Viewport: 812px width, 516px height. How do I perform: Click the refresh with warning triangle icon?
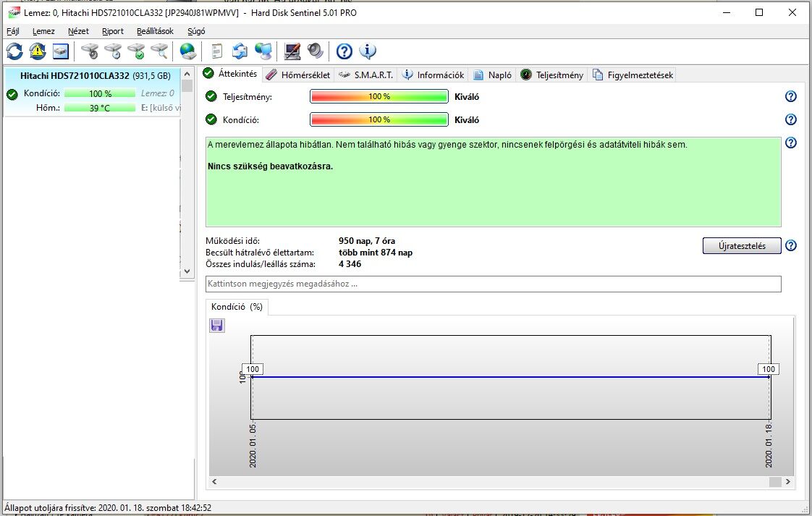(38, 51)
